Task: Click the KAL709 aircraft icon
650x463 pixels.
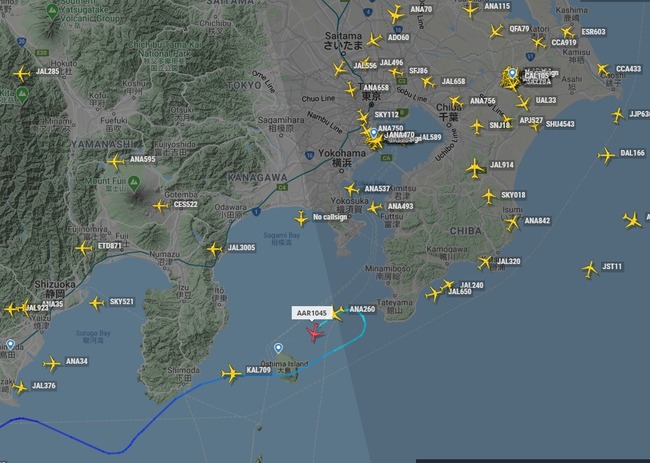Action: point(231,373)
